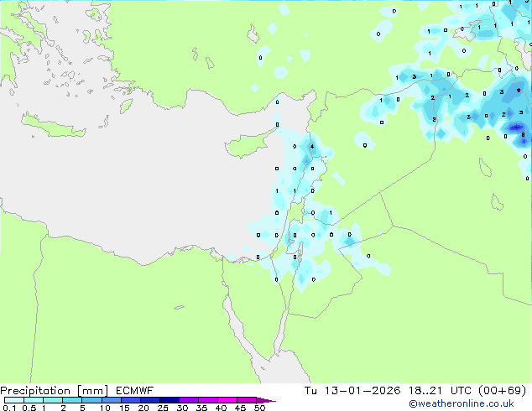Click the '45' legend scale label
The image size is (532, 411).
coord(240,408)
